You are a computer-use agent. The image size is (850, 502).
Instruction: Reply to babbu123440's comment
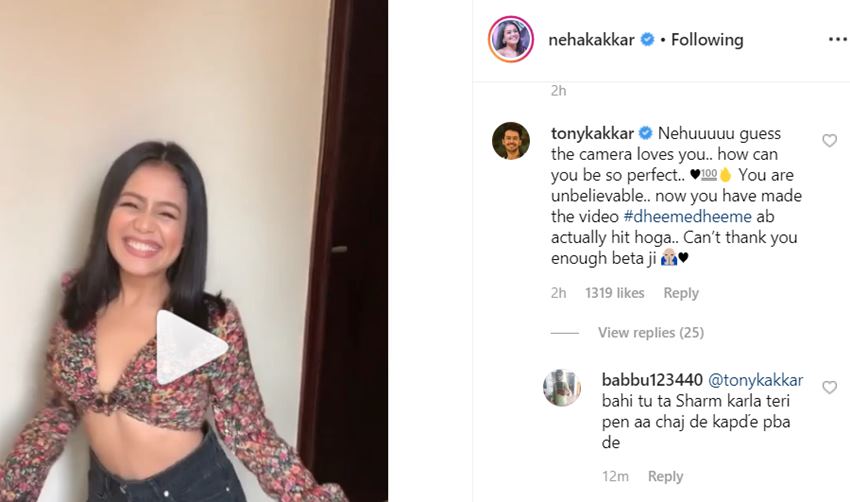point(665,476)
